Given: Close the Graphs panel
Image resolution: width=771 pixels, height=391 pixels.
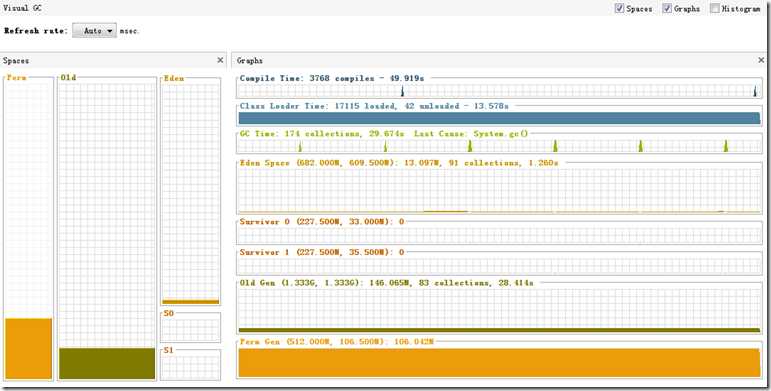Looking at the screenshot, I should (761, 60).
